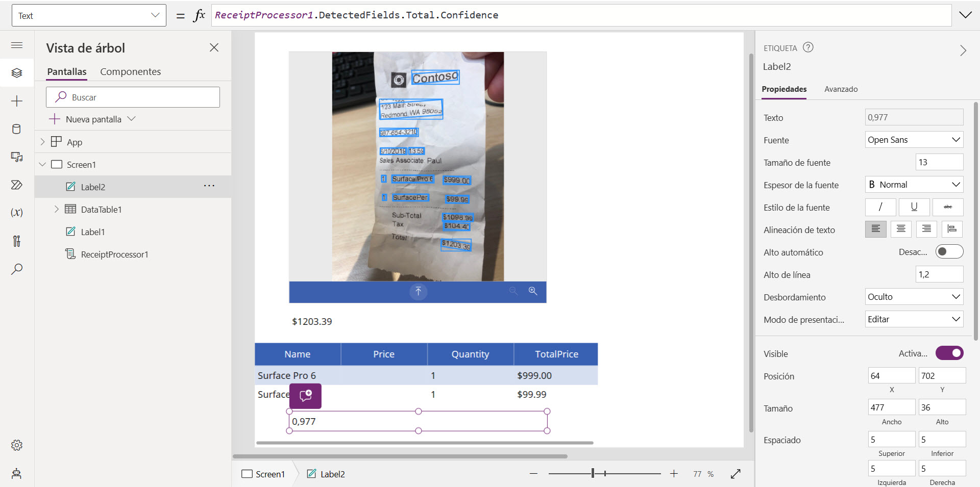Toggle the Visible switch
The width and height of the screenshot is (980, 487).
tap(949, 353)
